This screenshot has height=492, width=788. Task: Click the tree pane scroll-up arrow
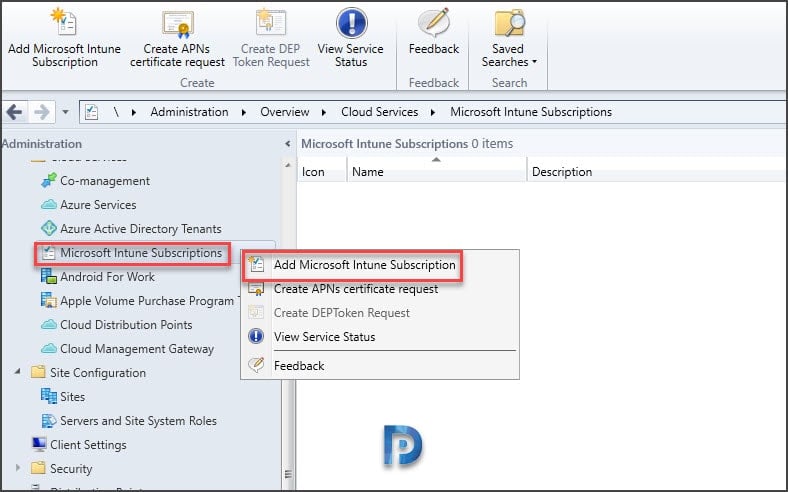[288, 165]
